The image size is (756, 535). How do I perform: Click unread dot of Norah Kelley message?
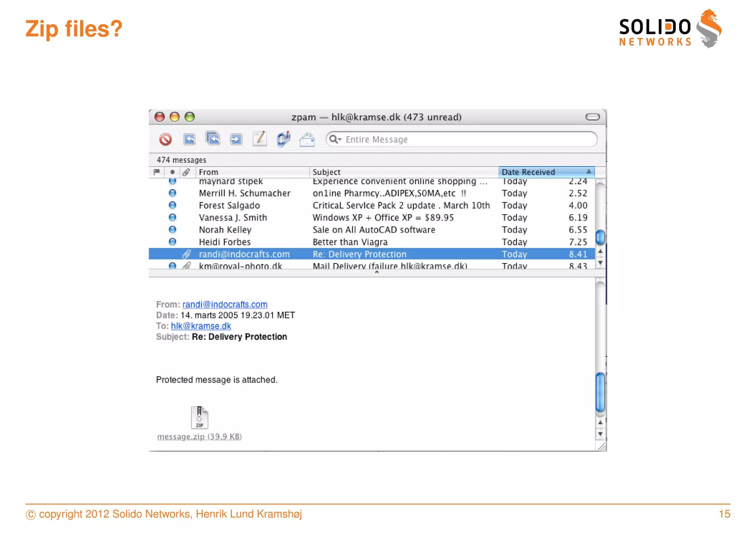click(172, 229)
